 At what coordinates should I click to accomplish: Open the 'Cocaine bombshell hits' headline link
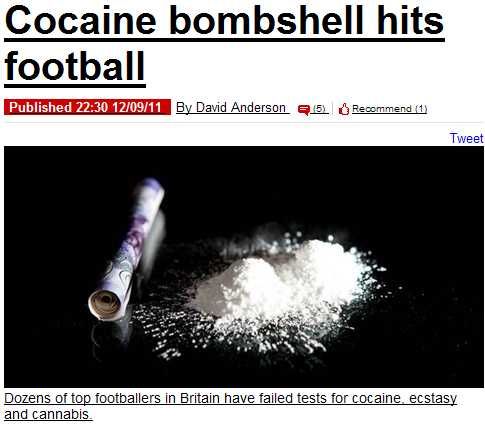tap(224, 21)
